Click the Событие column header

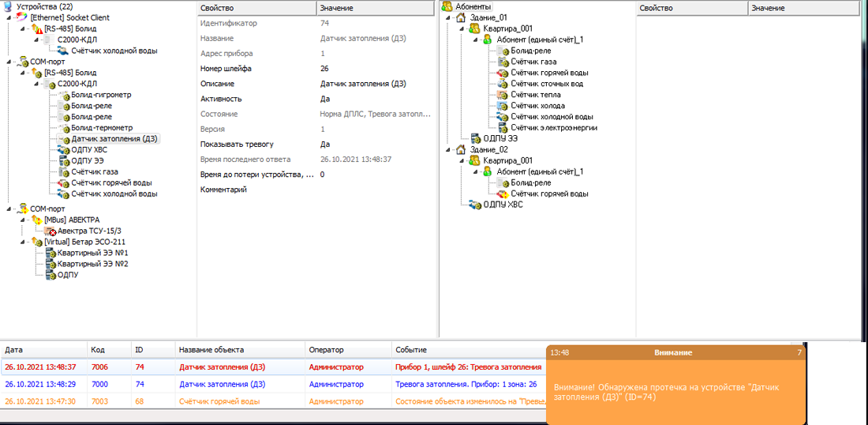tap(466, 349)
